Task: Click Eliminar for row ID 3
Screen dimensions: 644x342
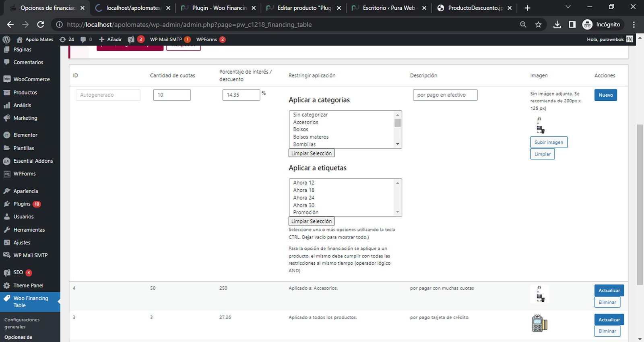Action: tap(607, 331)
